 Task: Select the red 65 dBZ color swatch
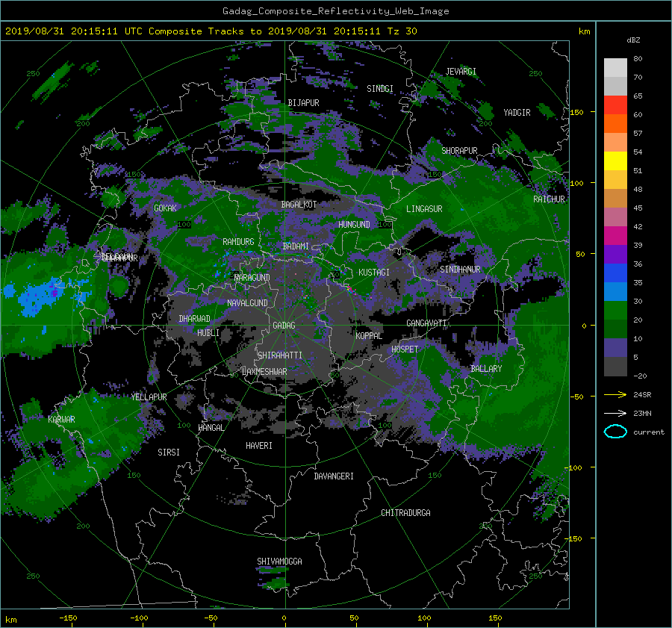[x=615, y=105]
